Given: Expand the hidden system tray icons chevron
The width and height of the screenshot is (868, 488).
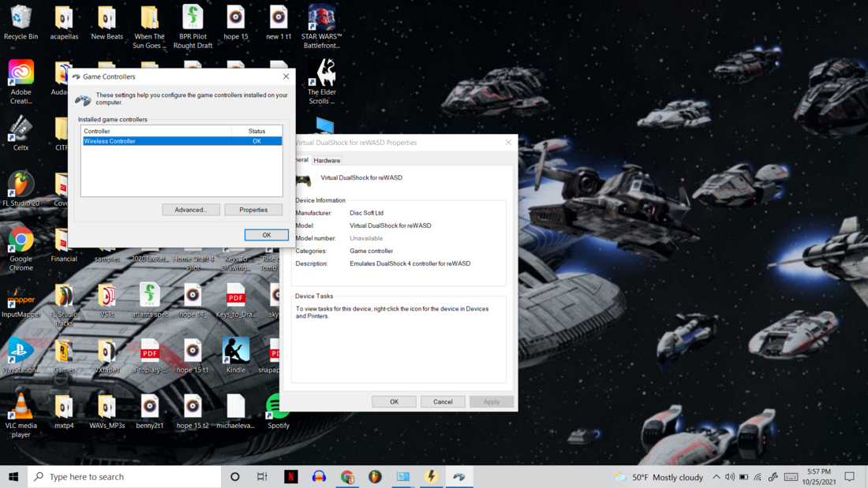Looking at the screenshot, I should coord(716,477).
